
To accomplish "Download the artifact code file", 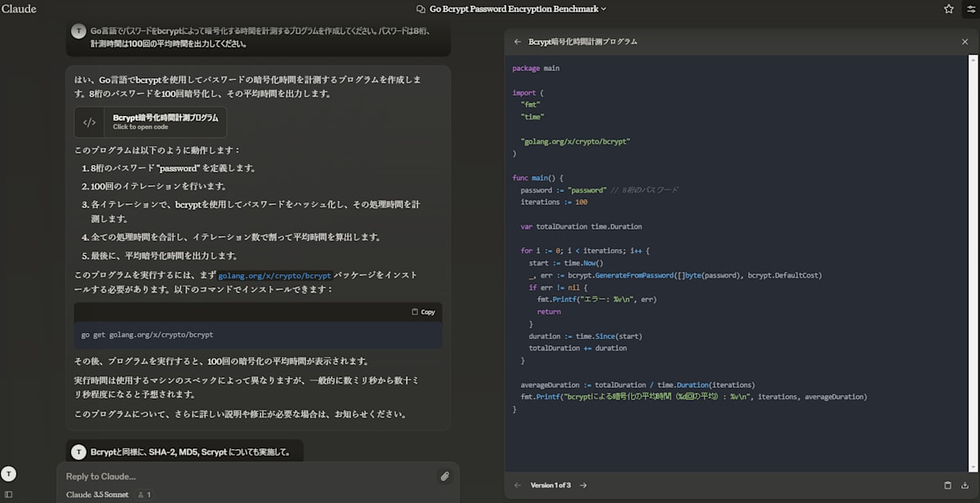I will pos(965,485).
